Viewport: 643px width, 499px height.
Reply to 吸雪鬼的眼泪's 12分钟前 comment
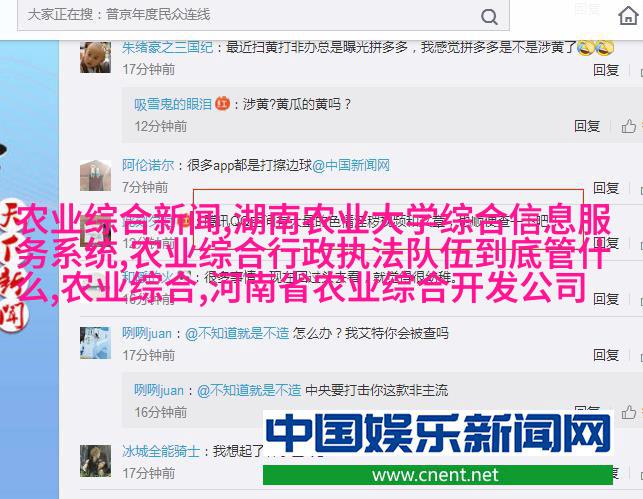click(x=587, y=126)
